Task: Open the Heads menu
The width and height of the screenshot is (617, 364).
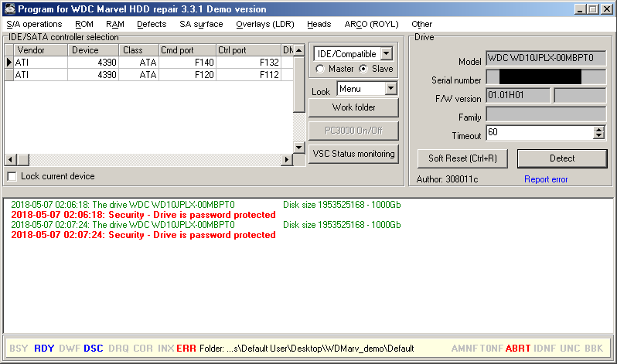Action: pos(319,25)
